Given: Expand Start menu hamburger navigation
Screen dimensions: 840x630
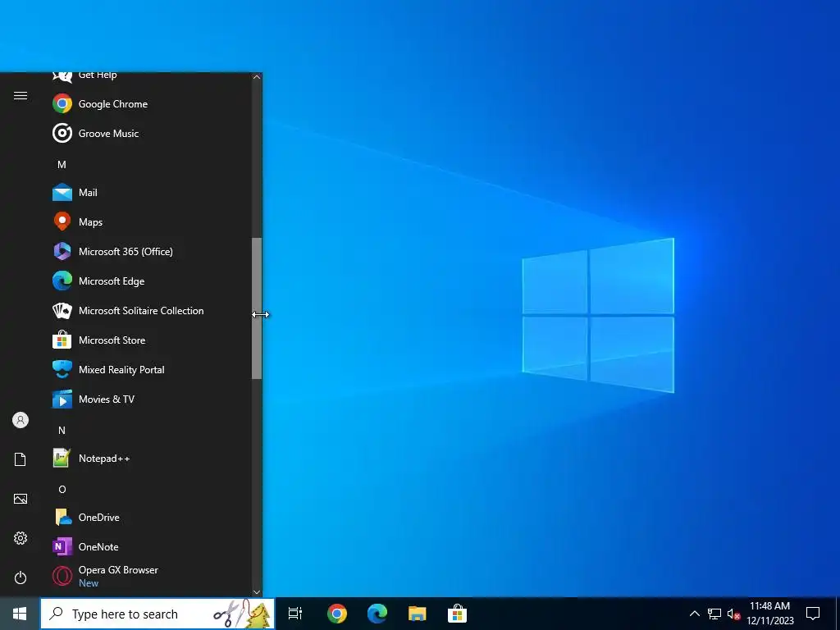Looking at the screenshot, I should pyautogui.click(x=21, y=96).
